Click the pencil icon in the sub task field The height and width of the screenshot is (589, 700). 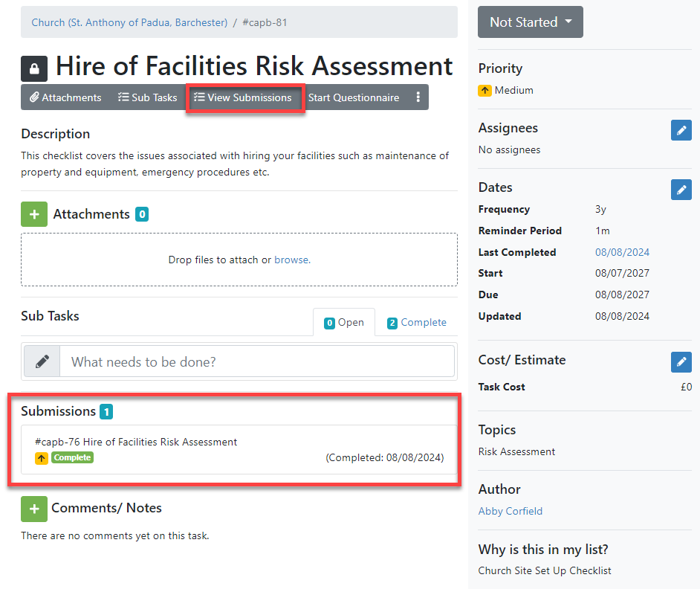point(42,361)
